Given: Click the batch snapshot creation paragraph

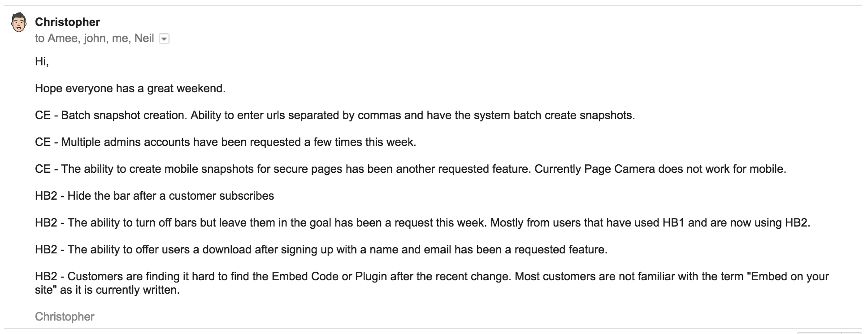Looking at the screenshot, I should [335, 115].
